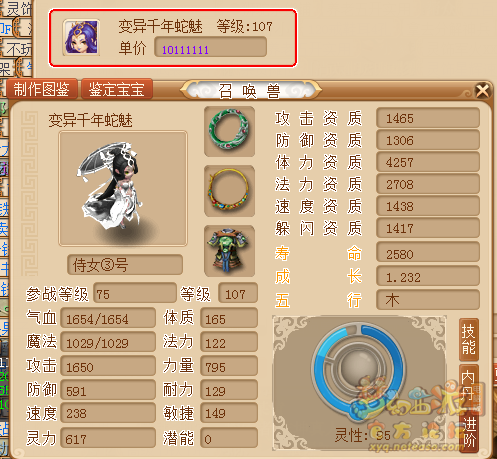Switch to the 内丹 inner core tab

pyautogui.click(x=469, y=387)
